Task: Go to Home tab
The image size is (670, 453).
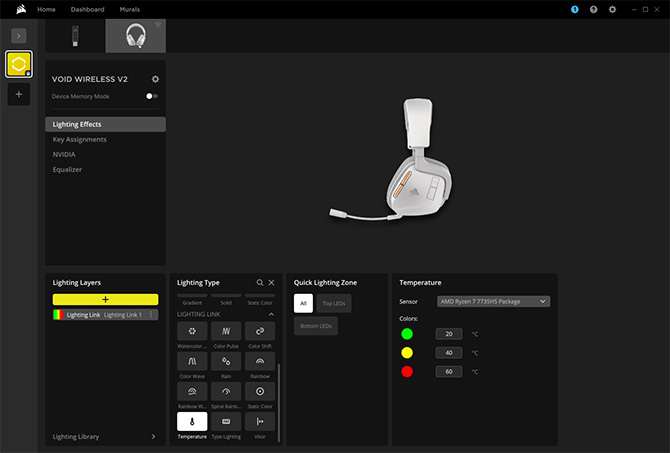Action: click(46, 9)
